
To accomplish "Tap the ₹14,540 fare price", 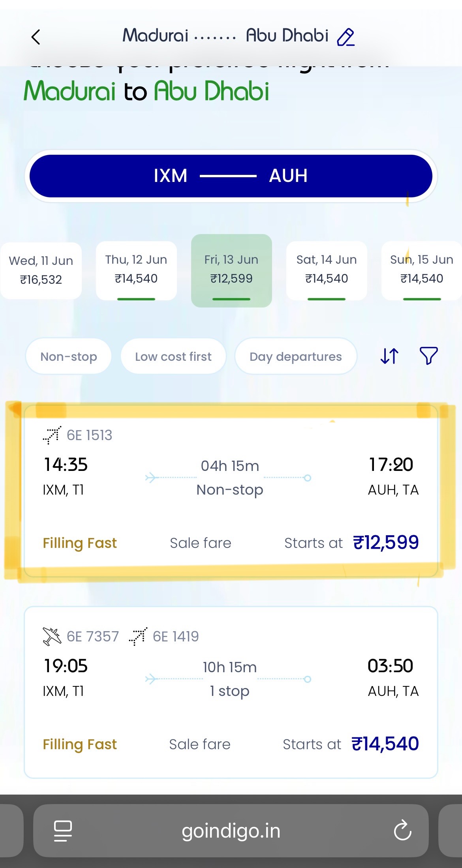I will [x=385, y=744].
